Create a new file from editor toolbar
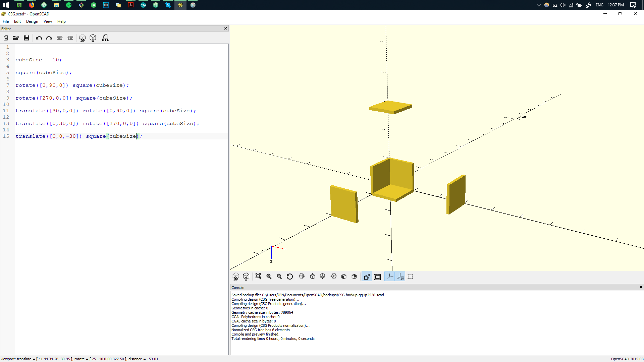 tap(6, 38)
